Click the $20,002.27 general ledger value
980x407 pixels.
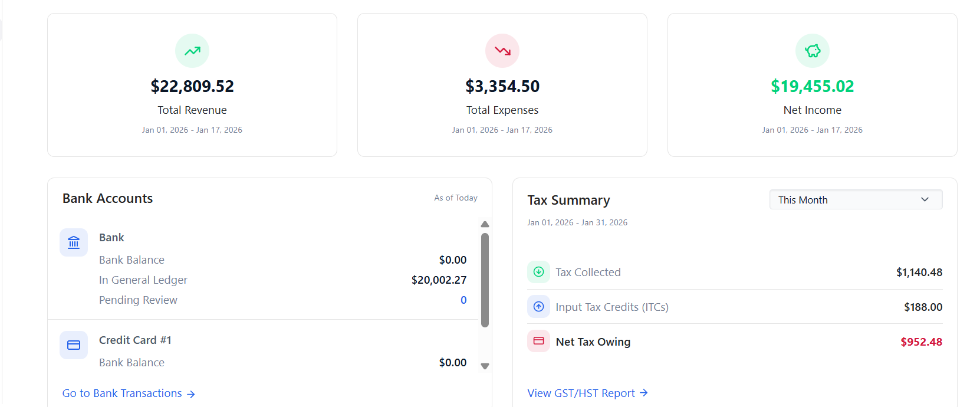pos(439,280)
